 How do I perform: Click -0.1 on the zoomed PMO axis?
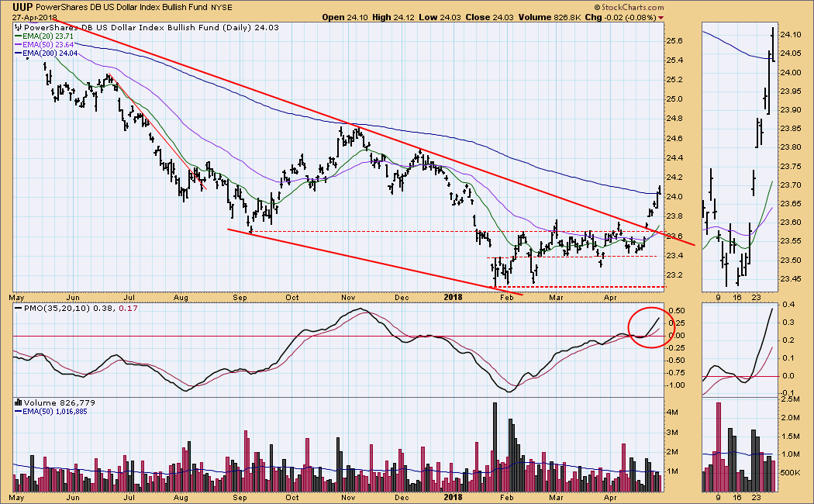click(788, 393)
